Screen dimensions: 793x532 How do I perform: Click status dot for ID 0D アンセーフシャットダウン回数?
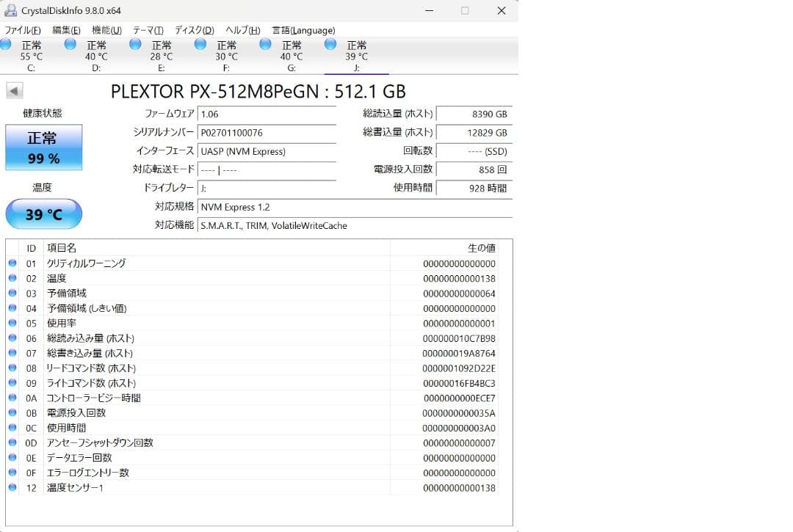[12, 442]
